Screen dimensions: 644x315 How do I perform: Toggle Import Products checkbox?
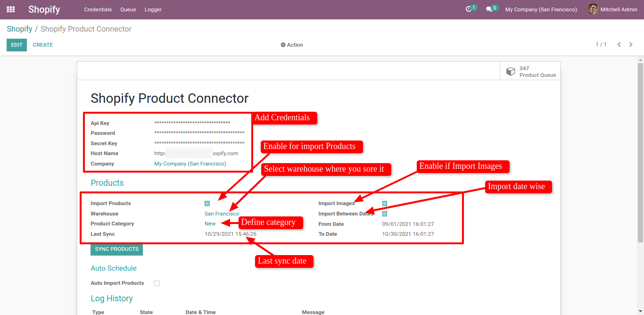(207, 204)
